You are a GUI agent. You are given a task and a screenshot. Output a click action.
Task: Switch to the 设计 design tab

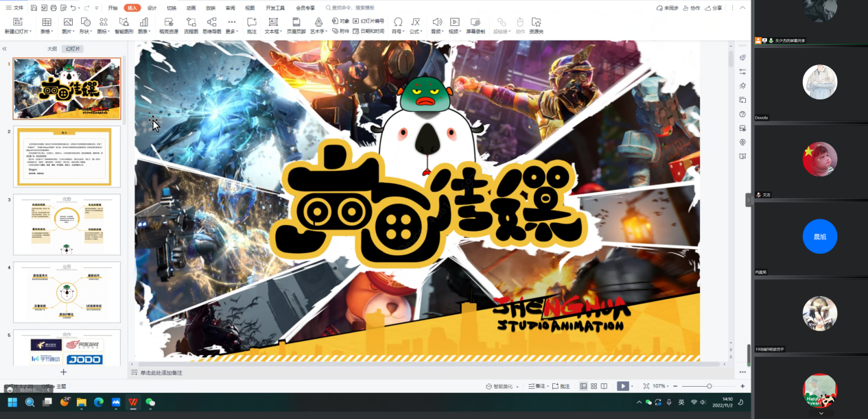[152, 8]
